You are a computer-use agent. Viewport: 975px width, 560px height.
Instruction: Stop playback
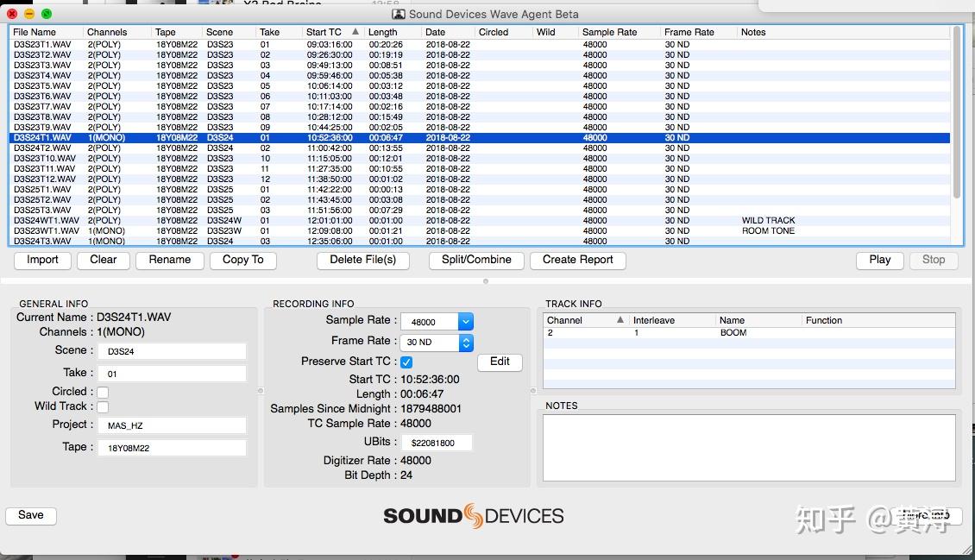coord(934,260)
